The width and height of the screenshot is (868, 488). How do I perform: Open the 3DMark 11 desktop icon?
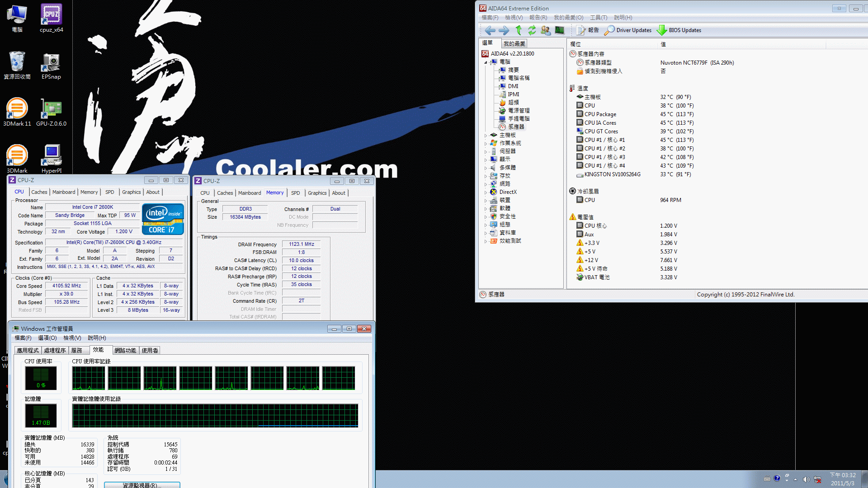[17, 113]
